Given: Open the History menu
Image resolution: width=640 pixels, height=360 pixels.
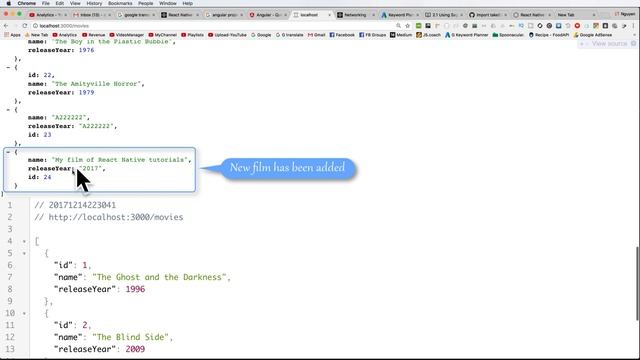Looking at the screenshot, I should pyautogui.click(x=94, y=3).
